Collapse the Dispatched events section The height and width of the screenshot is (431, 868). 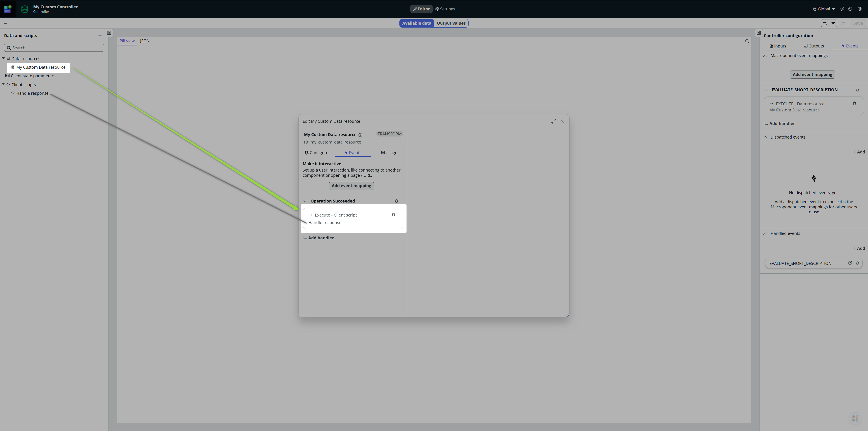[765, 137]
